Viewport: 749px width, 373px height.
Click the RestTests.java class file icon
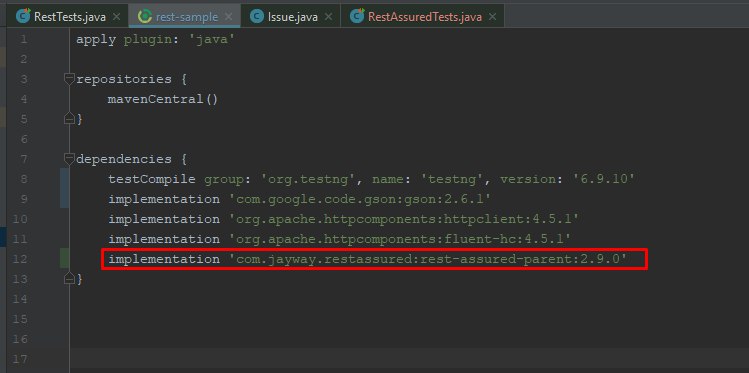point(22,17)
